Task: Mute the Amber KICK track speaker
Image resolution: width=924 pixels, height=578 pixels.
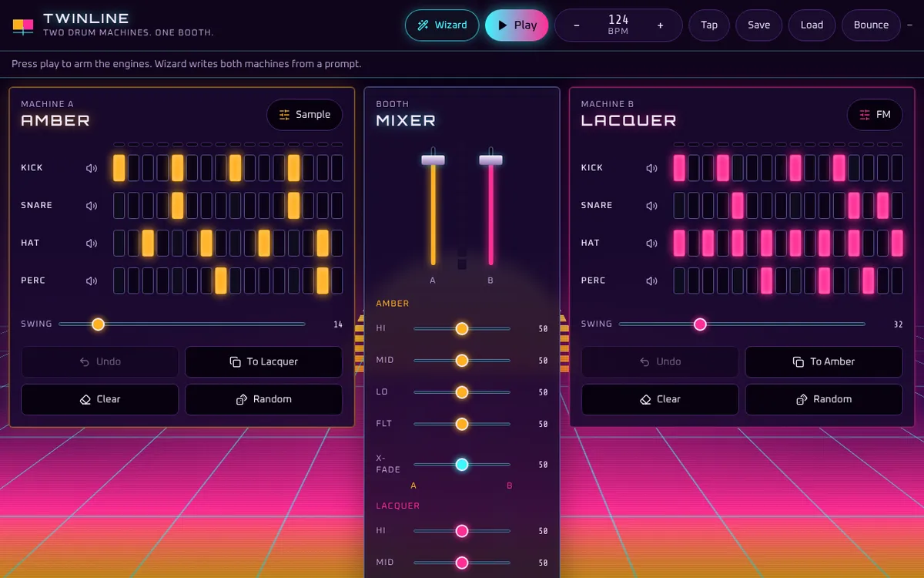Action: (x=92, y=168)
